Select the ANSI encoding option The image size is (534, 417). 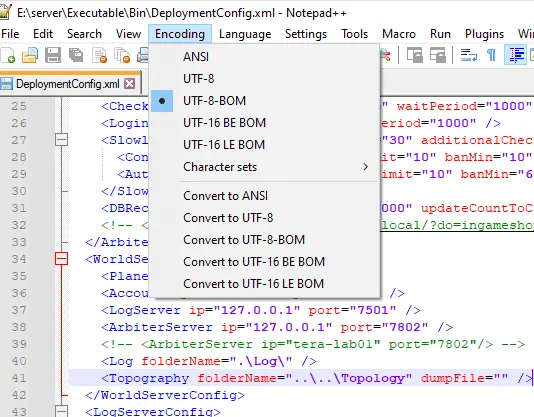coord(264,57)
